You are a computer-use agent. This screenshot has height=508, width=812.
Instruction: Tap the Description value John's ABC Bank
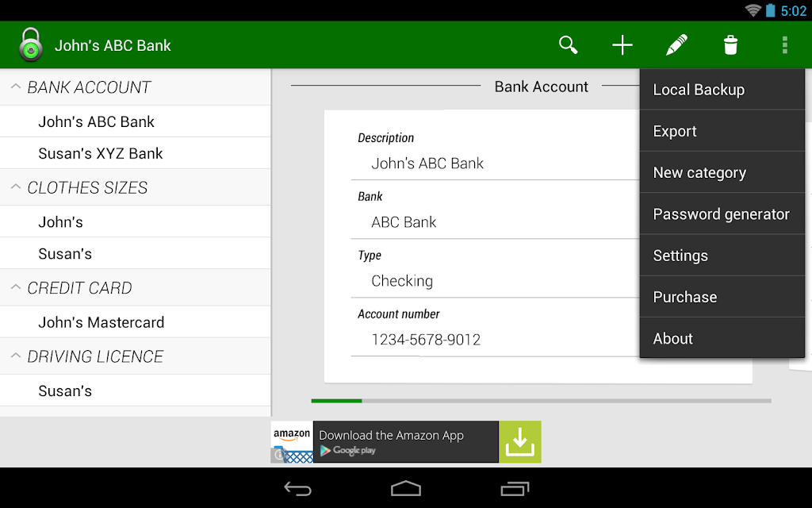click(x=427, y=164)
